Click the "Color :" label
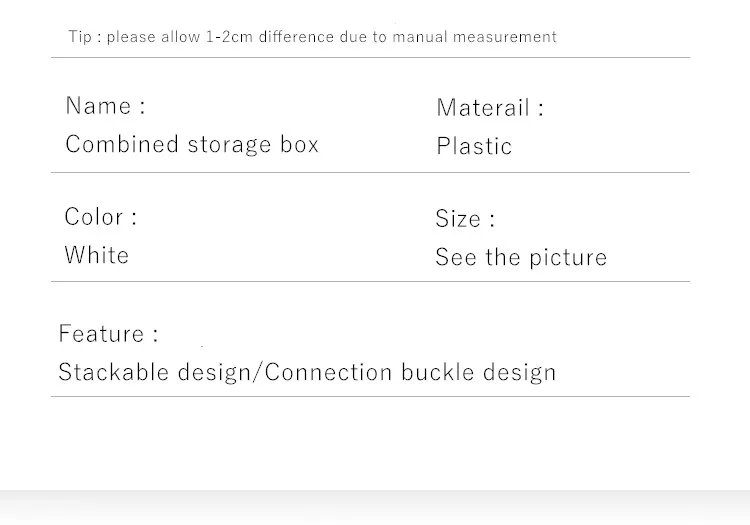750x525 pixels. 101,217
